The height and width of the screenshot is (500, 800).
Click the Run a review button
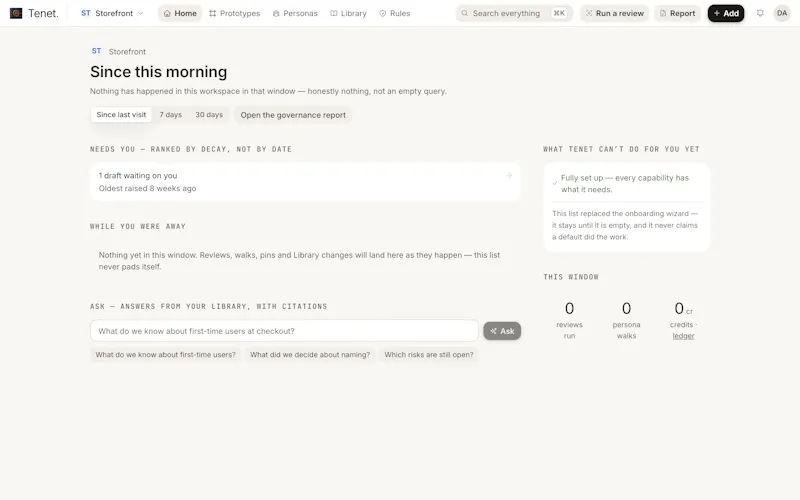[x=614, y=13]
